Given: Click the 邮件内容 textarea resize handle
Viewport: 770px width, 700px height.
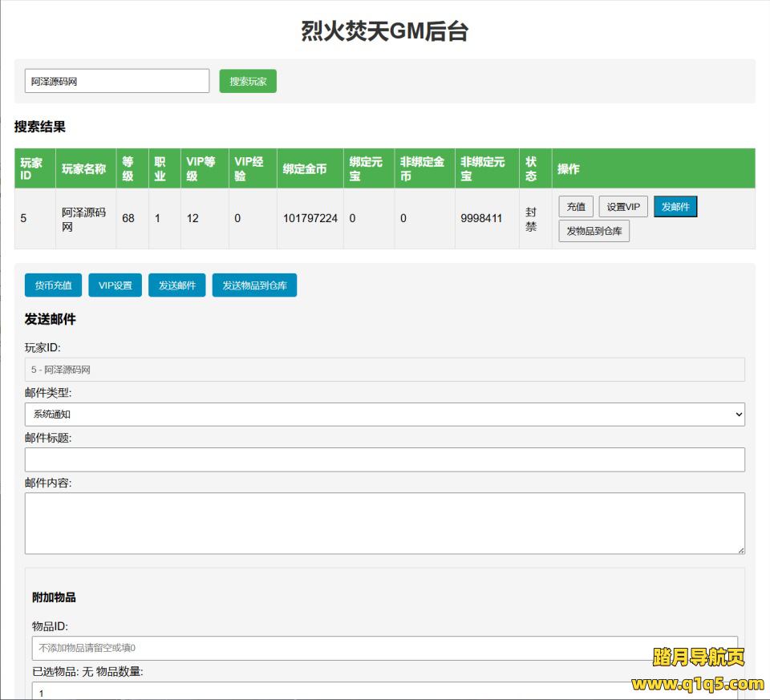Looking at the screenshot, I should 740,549.
